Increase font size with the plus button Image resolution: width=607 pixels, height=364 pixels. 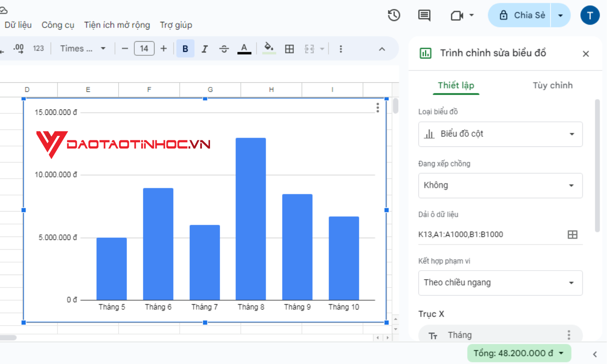(x=163, y=49)
